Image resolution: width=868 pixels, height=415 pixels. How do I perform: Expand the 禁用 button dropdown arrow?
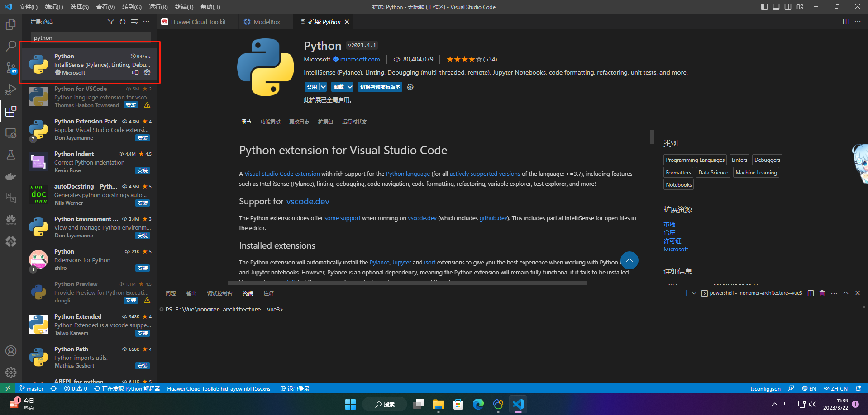[x=323, y=87]
